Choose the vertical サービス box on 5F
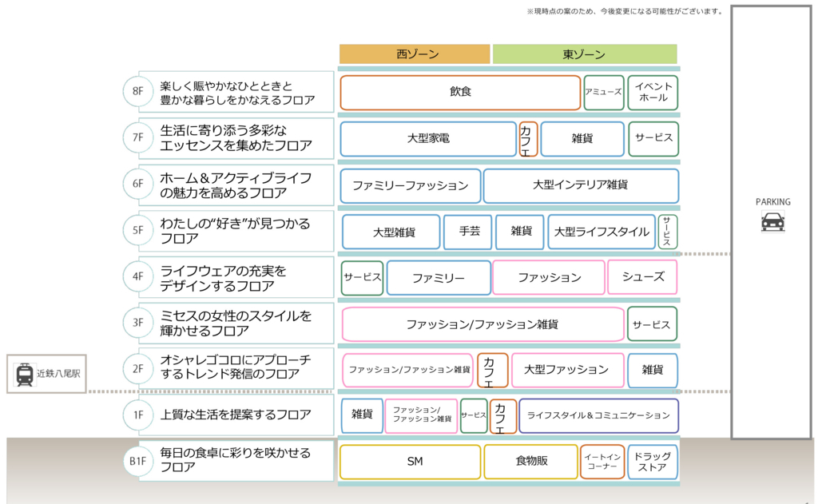818x504 pixels. pos(668,232)
